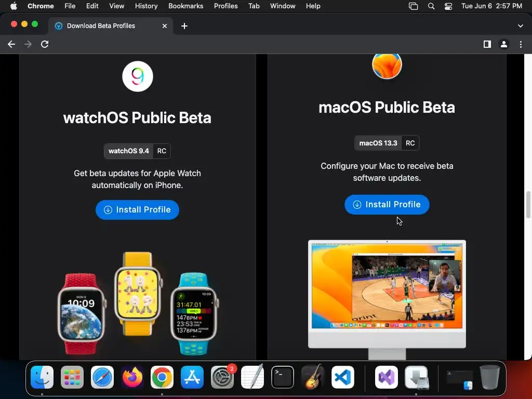The image size is (532, 399).
Task: Open Finder from the Dock
Action: click(42, 377)
